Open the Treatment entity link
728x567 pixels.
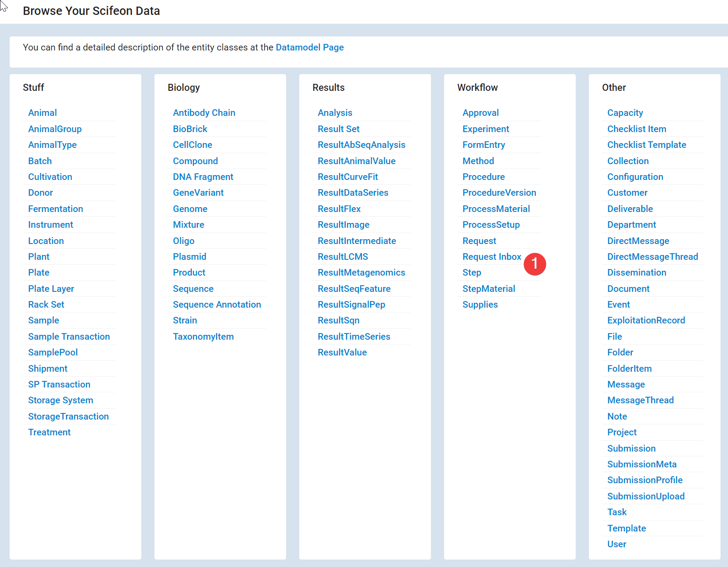(49, 432)
